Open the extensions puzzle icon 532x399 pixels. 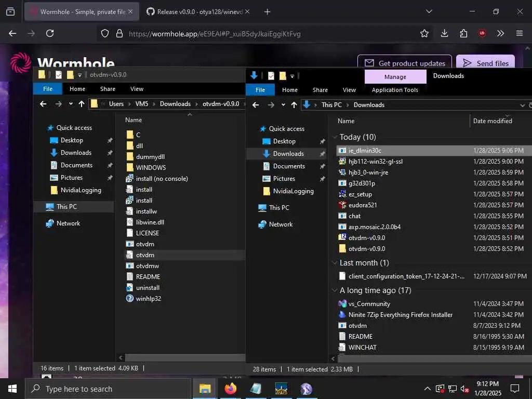(463, 33)
